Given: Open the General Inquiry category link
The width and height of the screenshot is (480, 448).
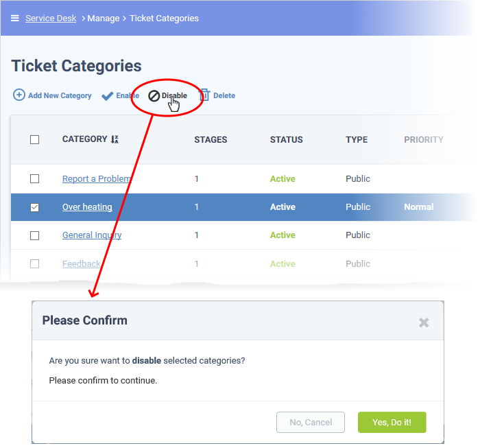Looking at the screenshot, I should tap(92, 235).
